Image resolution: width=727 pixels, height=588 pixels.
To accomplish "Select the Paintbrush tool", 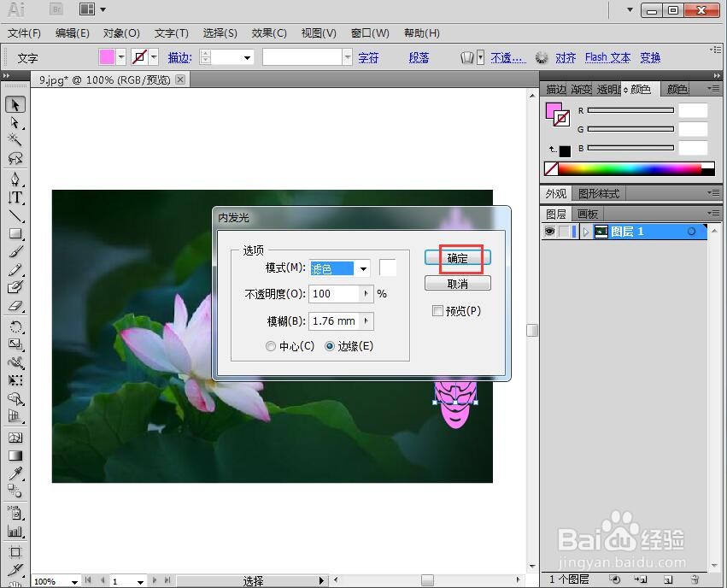I will click(x=15, y=252).
